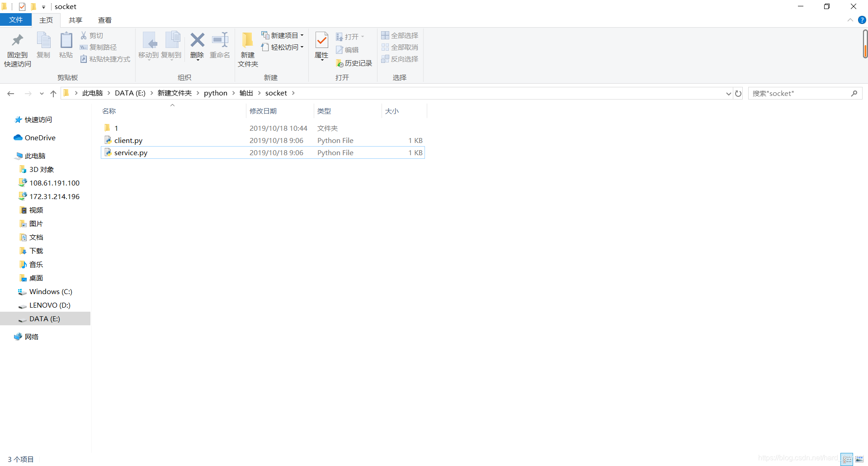Image resolution: width=868 pixels, height=466 pixels.
Task: Click 输出 in the breadcrumb path
Action: [x=246, y=93]
